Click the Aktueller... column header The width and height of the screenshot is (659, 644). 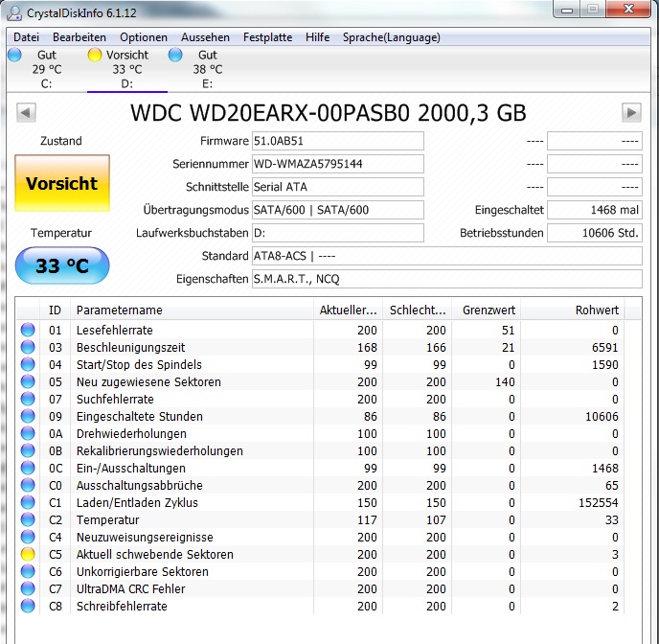pyautogui.click(x=348, y=310)
